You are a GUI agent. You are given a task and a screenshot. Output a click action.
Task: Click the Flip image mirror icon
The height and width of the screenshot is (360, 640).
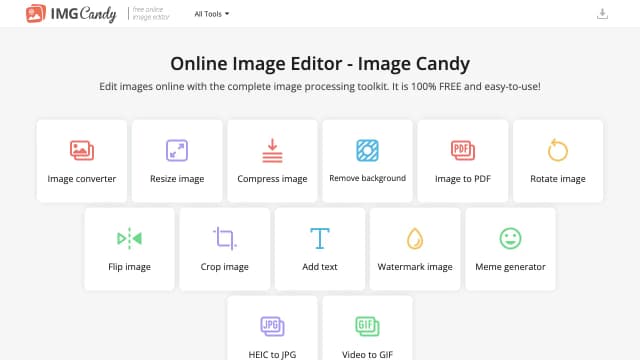129,238
